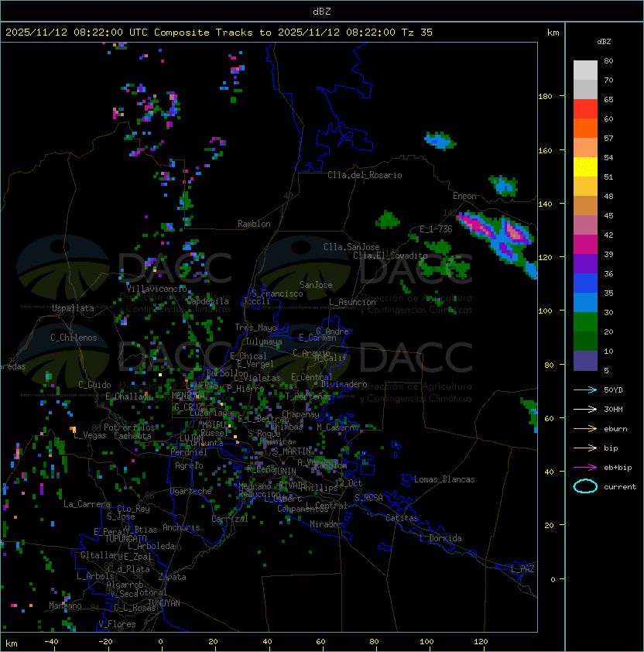Click the royal blue legend swatch
Image resolution: width=644 pixels, height=652 pixels.
585,283
